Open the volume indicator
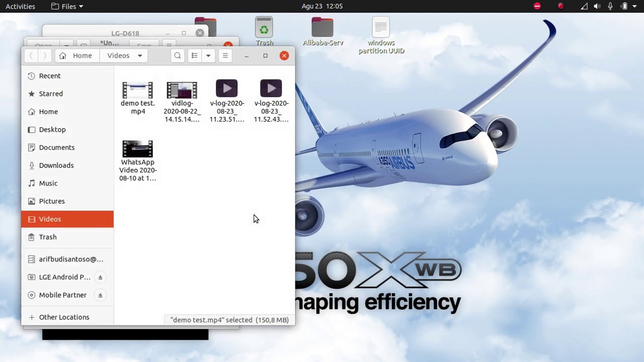The height and width of the screenshot is (362, 644). pos(597,6)
